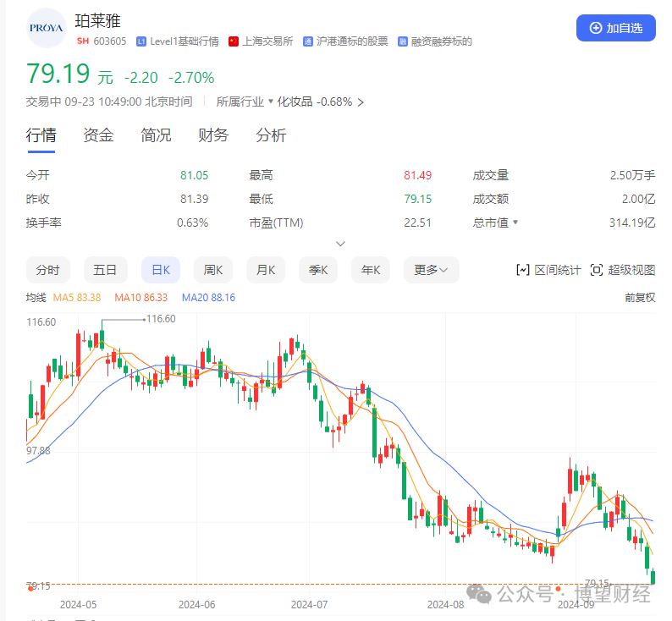Open the 所属行业 dropdown triangle
672x621 pixels.
(x=271, y=102)
